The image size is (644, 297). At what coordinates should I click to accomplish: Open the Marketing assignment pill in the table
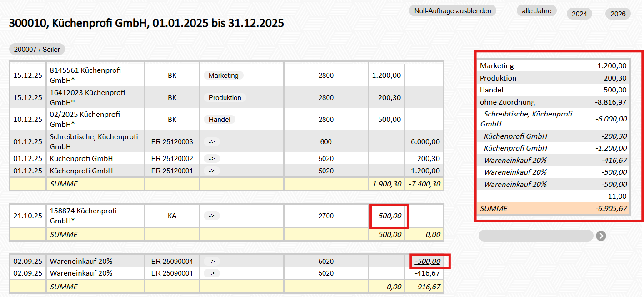click(x=223, y=76)
